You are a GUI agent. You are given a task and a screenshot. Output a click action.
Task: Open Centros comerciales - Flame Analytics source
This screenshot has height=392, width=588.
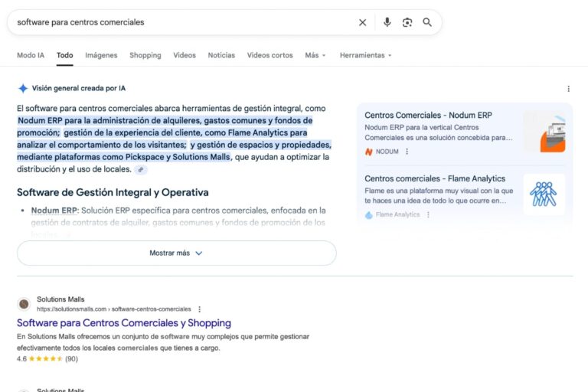435,178
